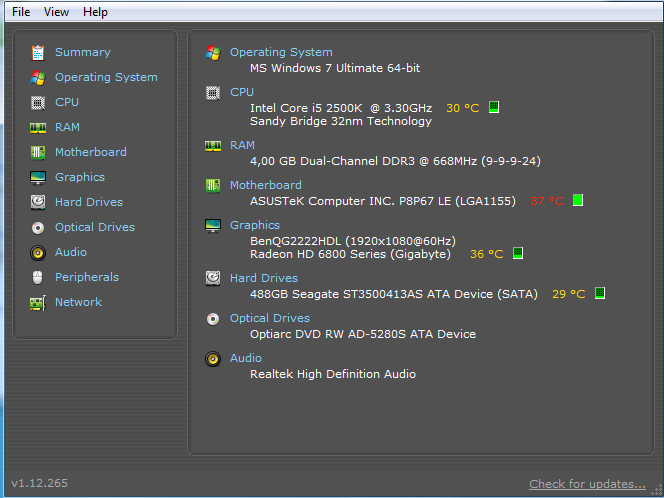Open the Operating System heading link
The height and width of the screenshot is (498, 664).
281,52
